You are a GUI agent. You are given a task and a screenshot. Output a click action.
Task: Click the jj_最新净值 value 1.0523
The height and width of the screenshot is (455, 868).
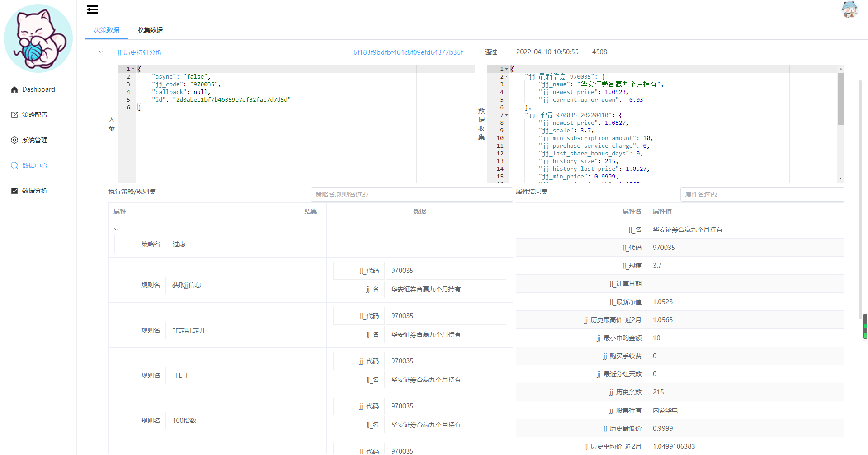pyautogui.click(x=663, y=302)
